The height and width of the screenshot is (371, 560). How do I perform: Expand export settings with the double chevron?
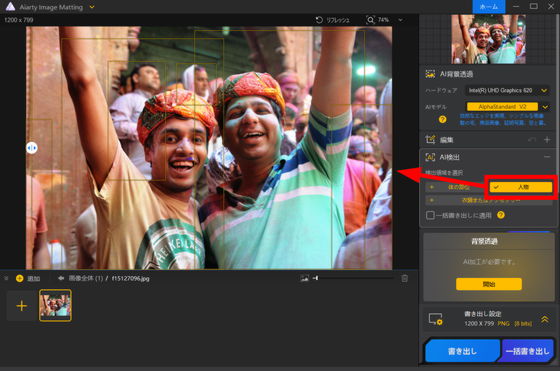pyautogui.click(x=545, y=319)
